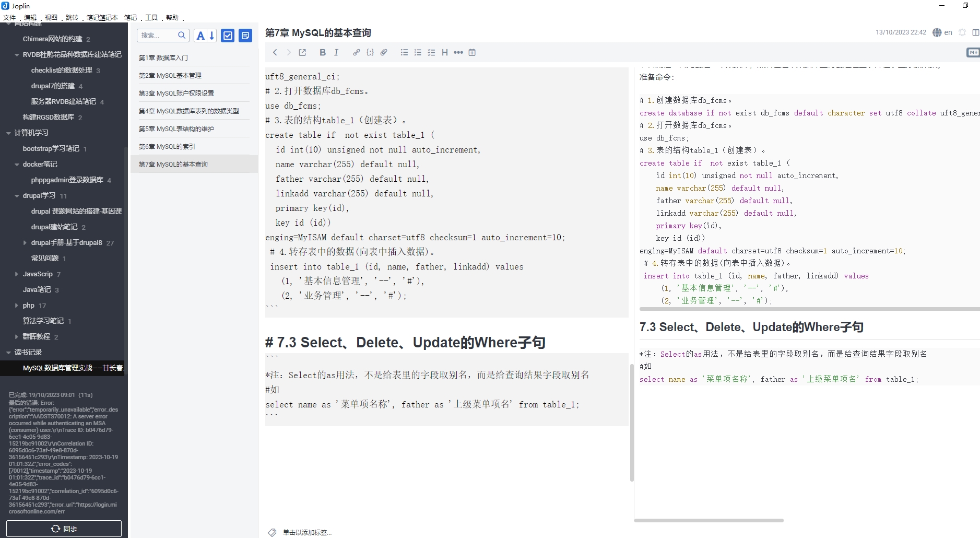Collapse the docker笔记 notebook
The width and height of the screenshot is (980, 538).
pyautogui.click(x=17, y=164)
